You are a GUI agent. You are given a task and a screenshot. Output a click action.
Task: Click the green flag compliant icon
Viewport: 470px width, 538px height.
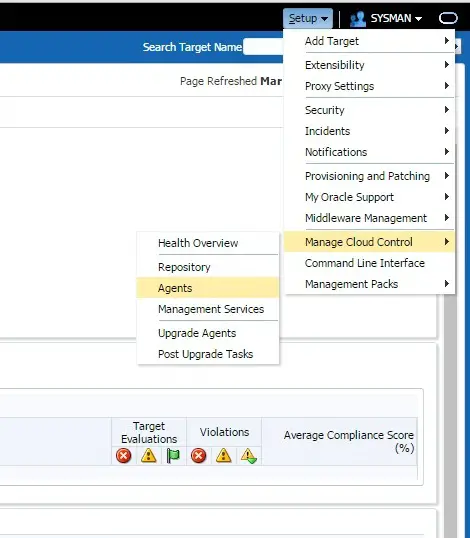point(173,456)
